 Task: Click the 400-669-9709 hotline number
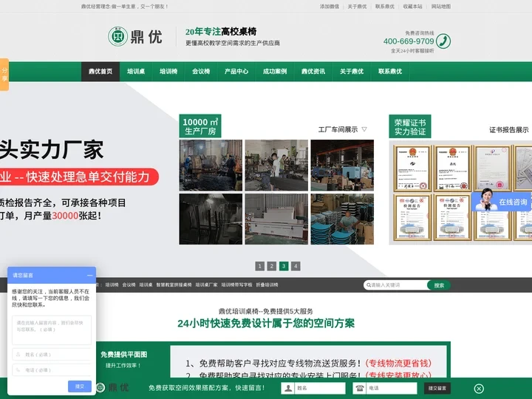[409, 41]
